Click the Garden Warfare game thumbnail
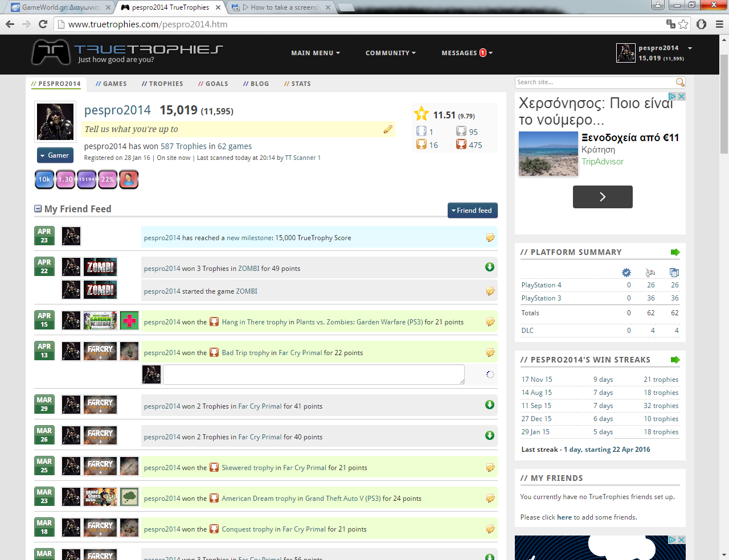Image resolution: width=729 pixels, height=560 pixels. [100, 320]
